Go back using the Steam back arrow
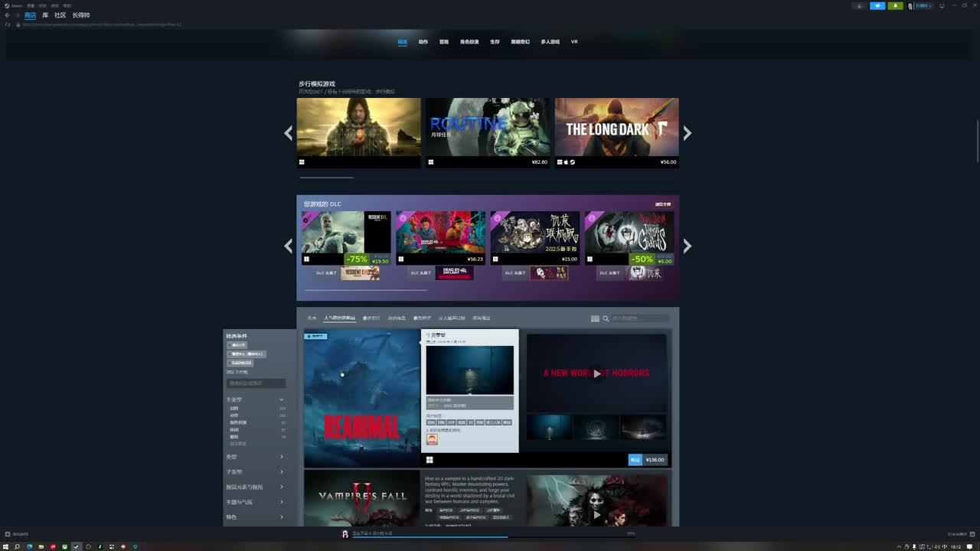Image resolution: width=980 pixels, height=551 pixels. click(x=7, y=15)
